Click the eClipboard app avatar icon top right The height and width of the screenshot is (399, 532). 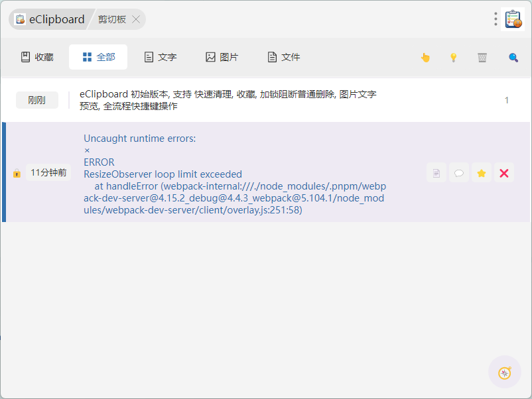[513, 19]
